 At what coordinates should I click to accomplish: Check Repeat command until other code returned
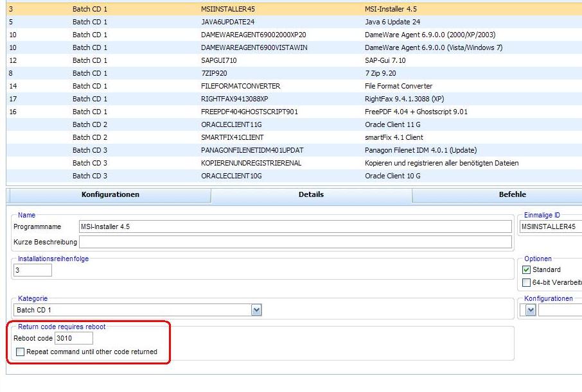[x=21, y=352]
